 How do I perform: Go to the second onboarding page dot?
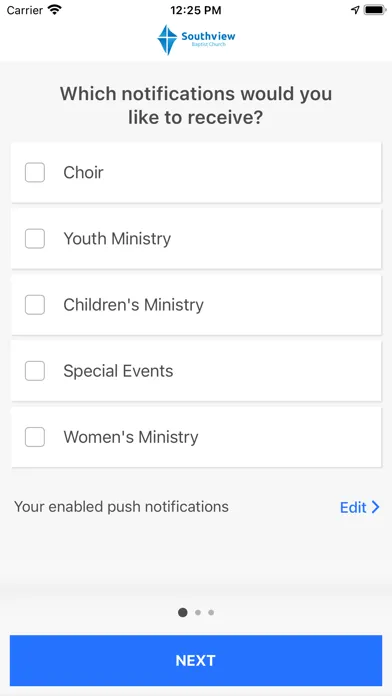(198, 613)
